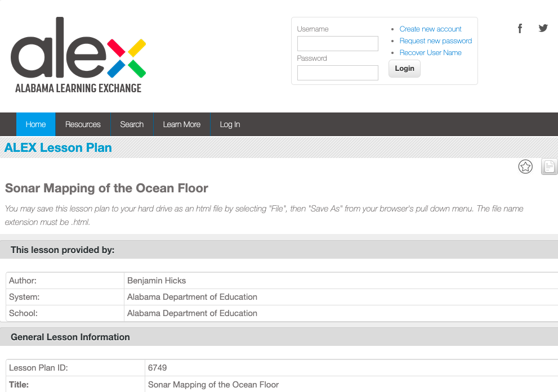Open the printable document view icon
The height and width of the screenshot is (392, 558).
[549, 166]
